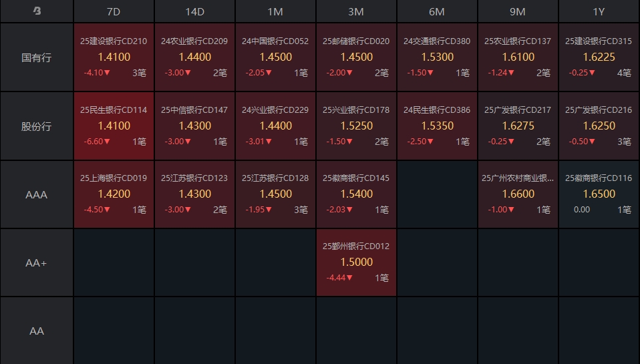This screenshot has width=640, height=364.
Task: Open the 24中国银行CD052 cell
Action: pyautogui.click(x=275, y=57)
